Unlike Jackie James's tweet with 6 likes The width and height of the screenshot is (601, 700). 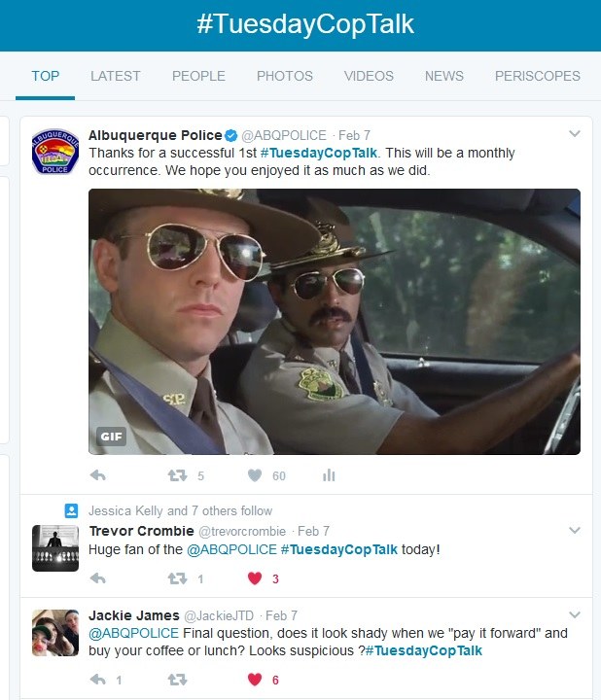tap(255, 680)
